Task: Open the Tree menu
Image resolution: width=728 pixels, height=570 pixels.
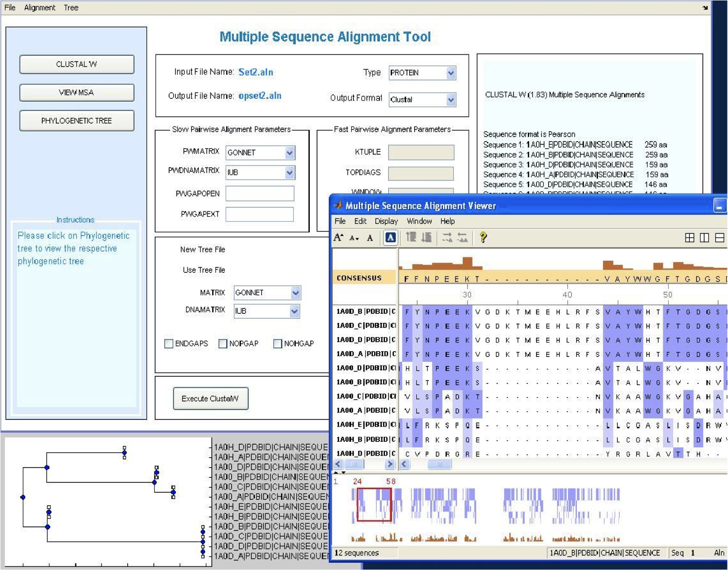Action: (x=71, y=8)
